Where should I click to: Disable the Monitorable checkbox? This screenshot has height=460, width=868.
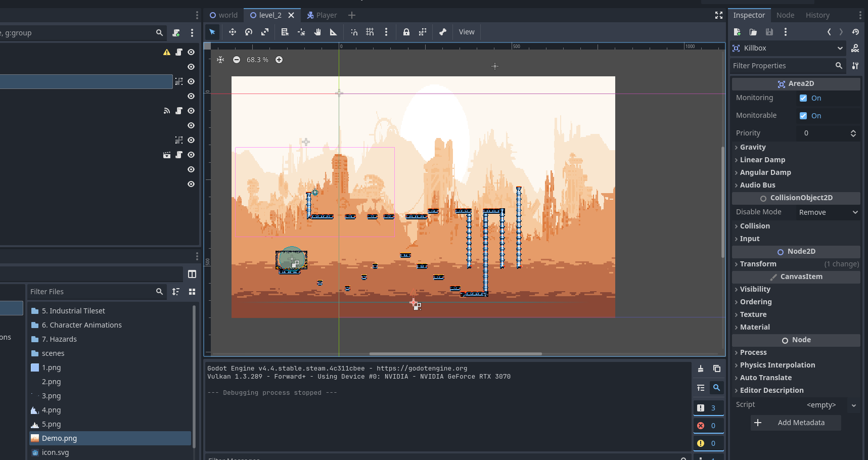coord(803,116)
